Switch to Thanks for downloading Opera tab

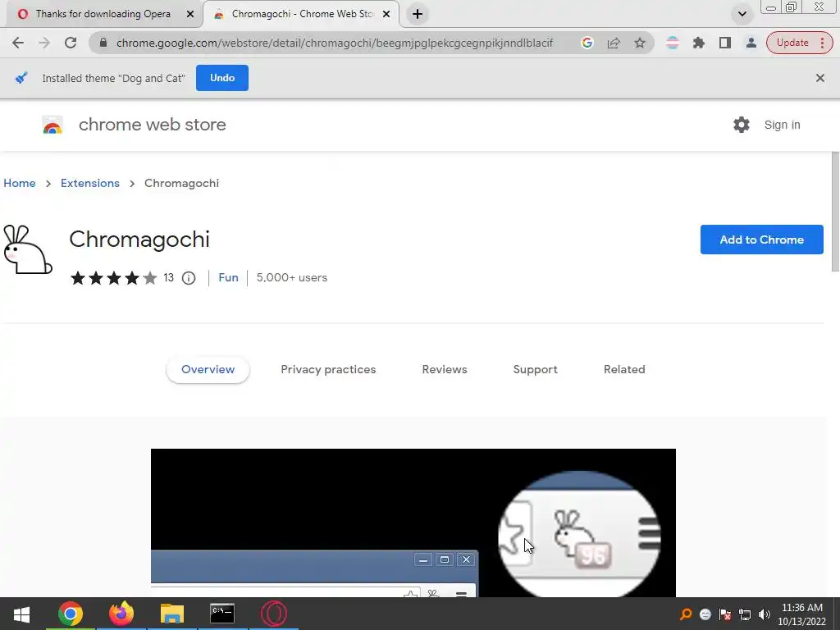(103, 14)
